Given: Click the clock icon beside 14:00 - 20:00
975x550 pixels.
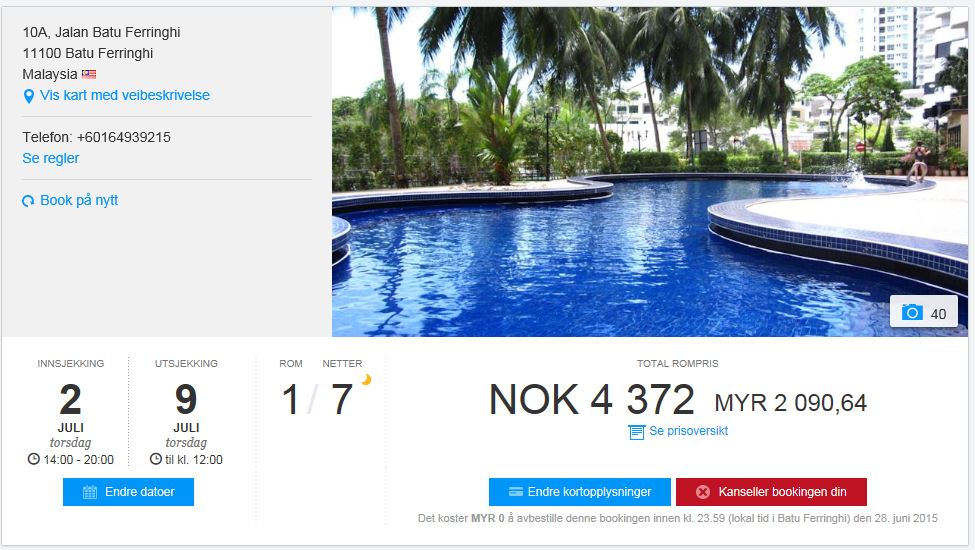Looking at the screenshot, I should pyautogui.click(x=34, y=459).
